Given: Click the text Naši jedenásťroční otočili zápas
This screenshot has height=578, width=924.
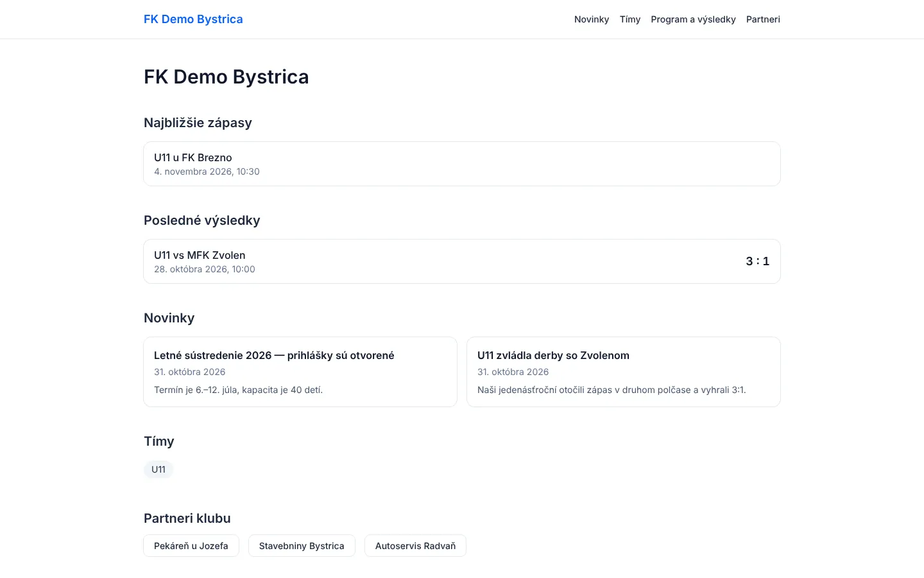Looking at the screenshot, I should [612, 390].
